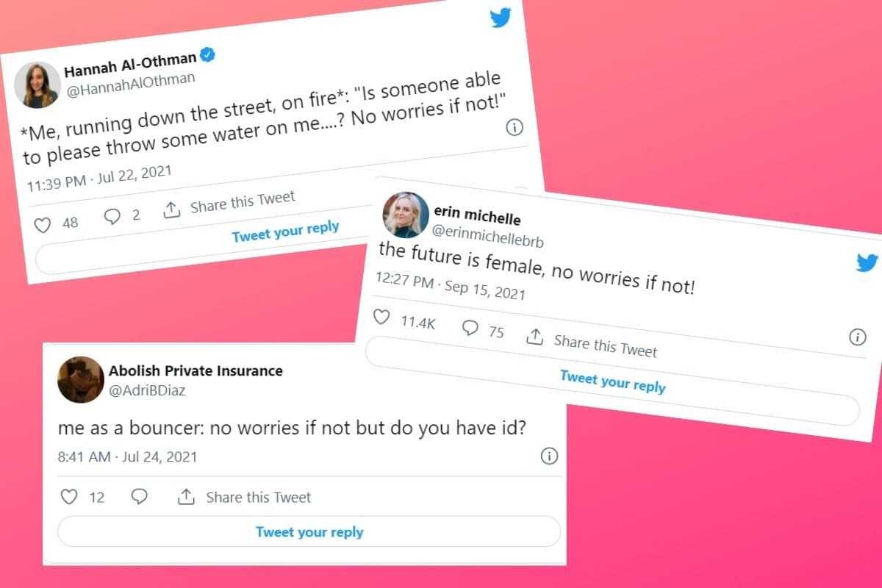Click Tweet your reply under bouncer tweet
The width and height of the screenshot is (882, 588).
(x=309, y=532)
